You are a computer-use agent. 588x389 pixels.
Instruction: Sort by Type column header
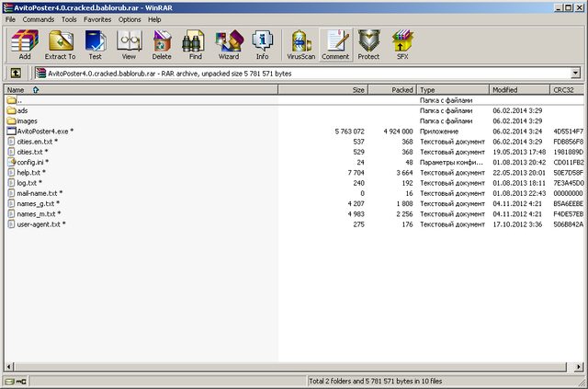click(453, 90)
